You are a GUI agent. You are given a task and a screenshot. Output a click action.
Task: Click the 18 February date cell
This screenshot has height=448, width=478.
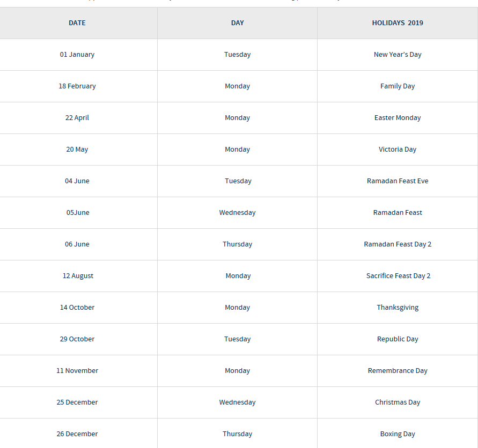tap(77, 86)
